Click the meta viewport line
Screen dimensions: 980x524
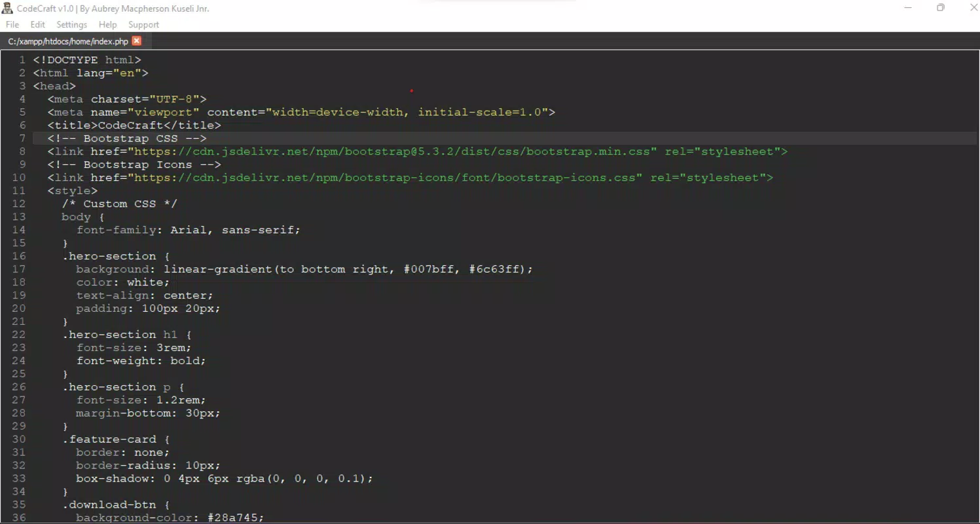[301, 112]
